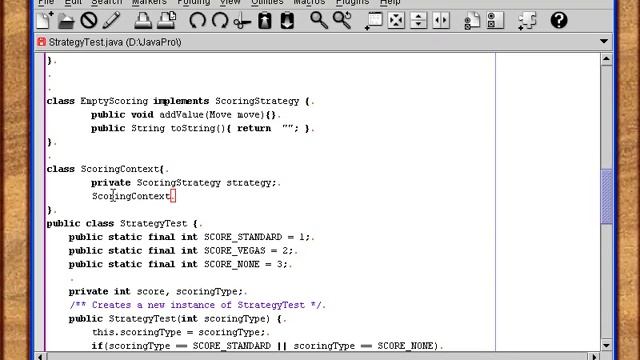This screenshot has height=360, width=640.
Task: Click the vertical scrollbar thumb
Action: pos(607,196)
